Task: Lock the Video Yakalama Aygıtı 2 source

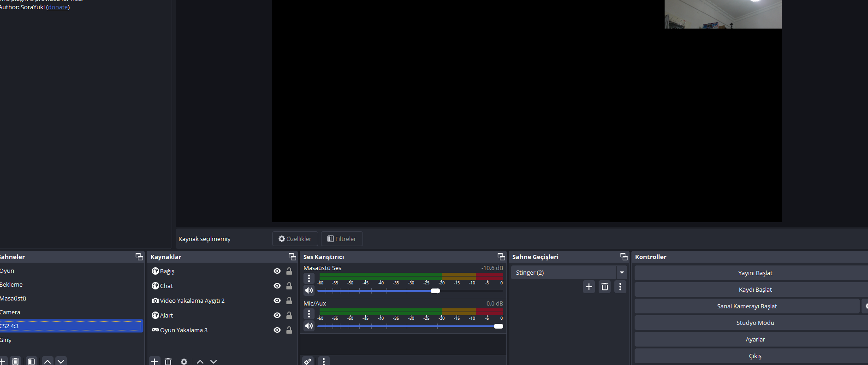Action: coord(289,300)
